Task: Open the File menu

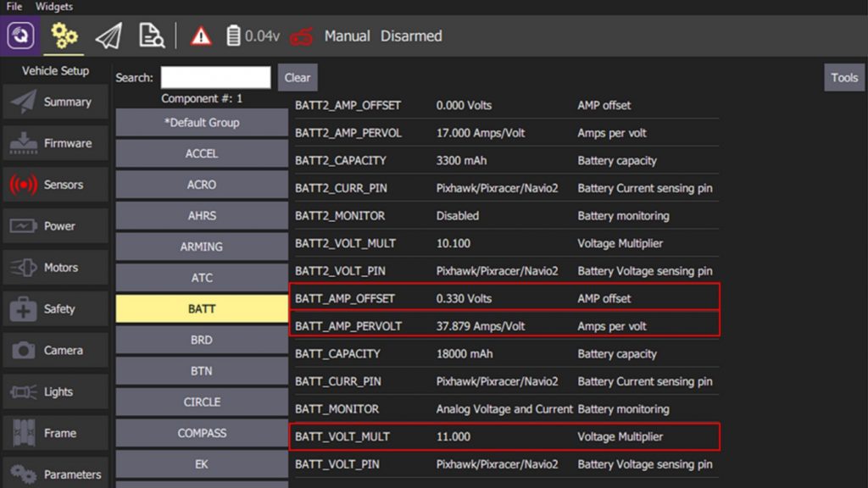Action: click(14, 7)
